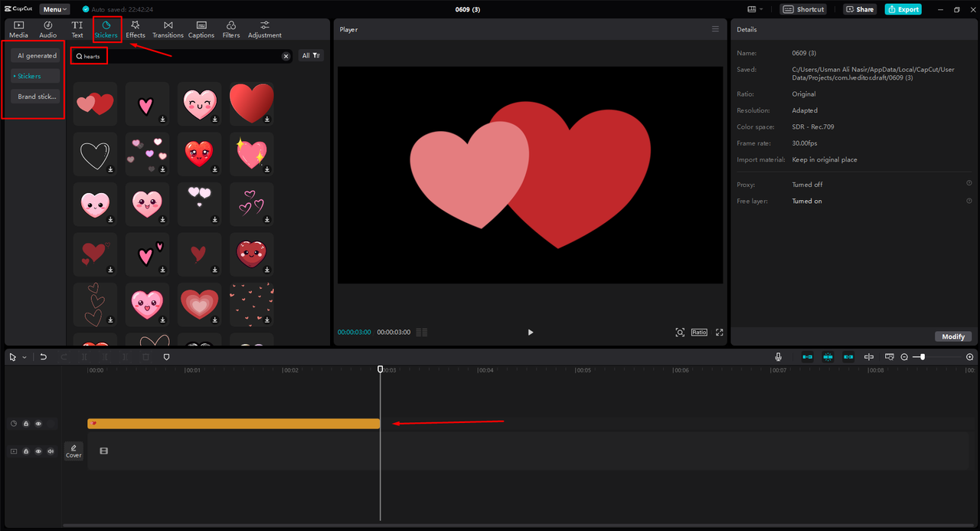
Task: Select AI generated stickers category
Action: pos(37,56)
